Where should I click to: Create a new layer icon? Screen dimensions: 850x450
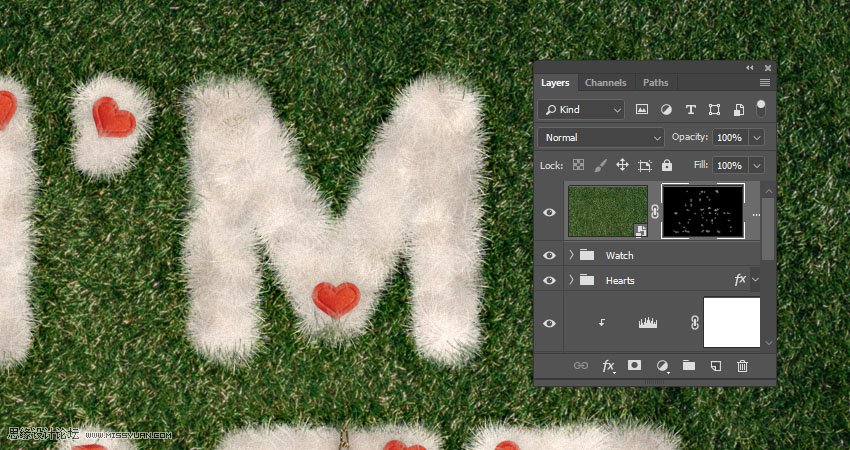click(715, 366)
